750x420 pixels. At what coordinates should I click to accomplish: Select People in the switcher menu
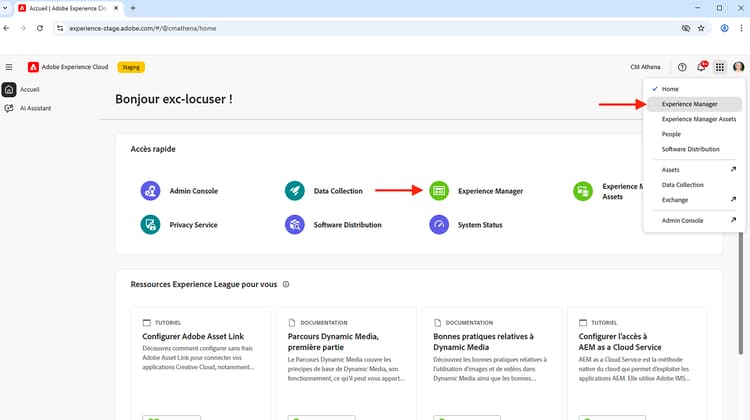[695, 134]
